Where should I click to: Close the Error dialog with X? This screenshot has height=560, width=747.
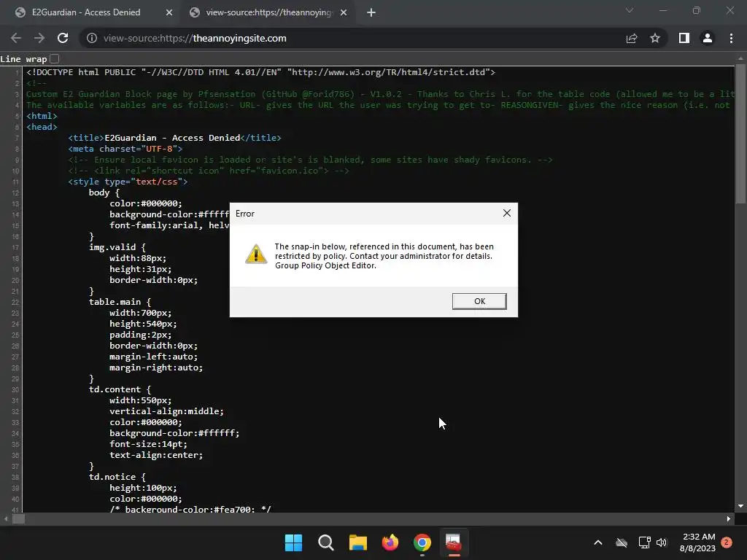[507, 214]
